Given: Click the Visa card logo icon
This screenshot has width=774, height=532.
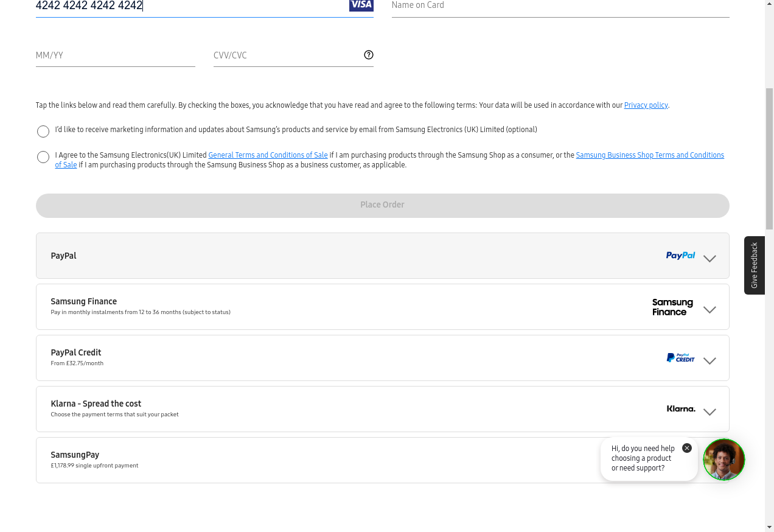Looking at the screenshot, I should (361, 5).
